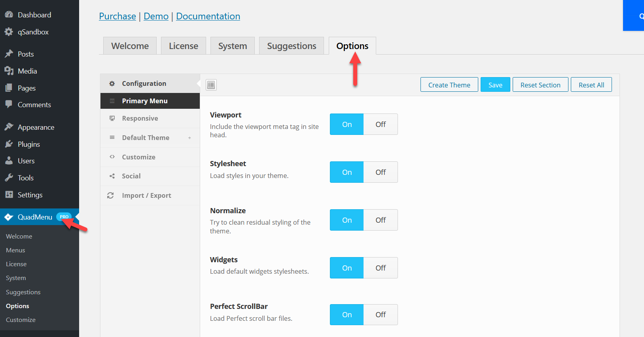Open Options submenu under QuadMenu
This screenshot has height=337, width=644.
[17, 306]
